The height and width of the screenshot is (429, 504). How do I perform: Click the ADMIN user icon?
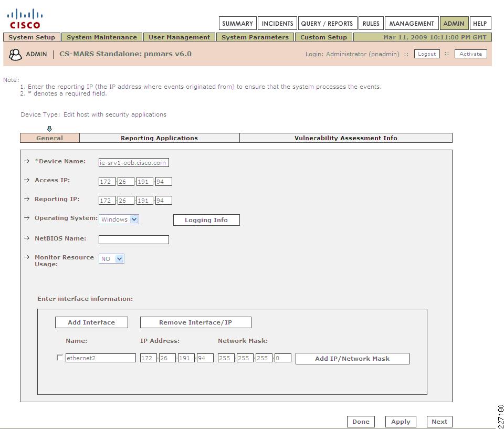point(15,55)
